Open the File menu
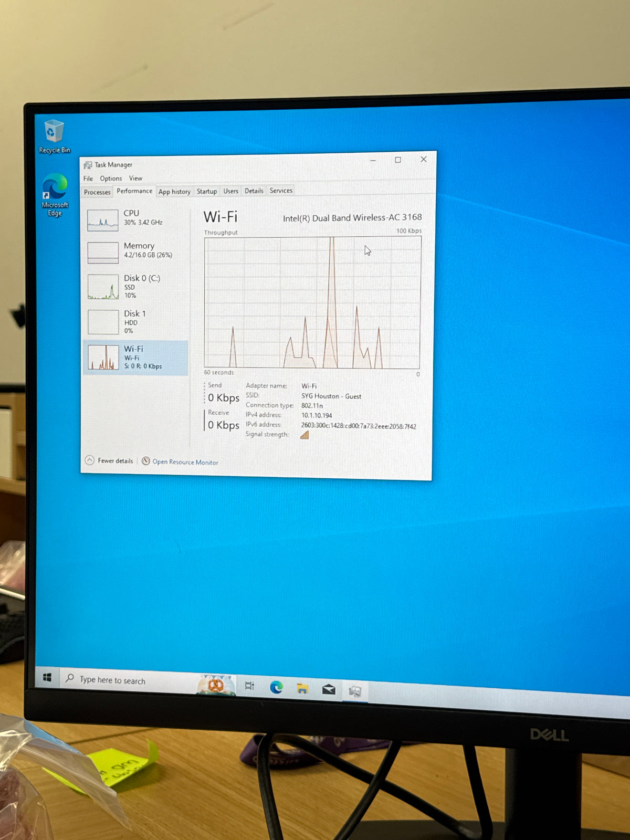 coord(88,178)
